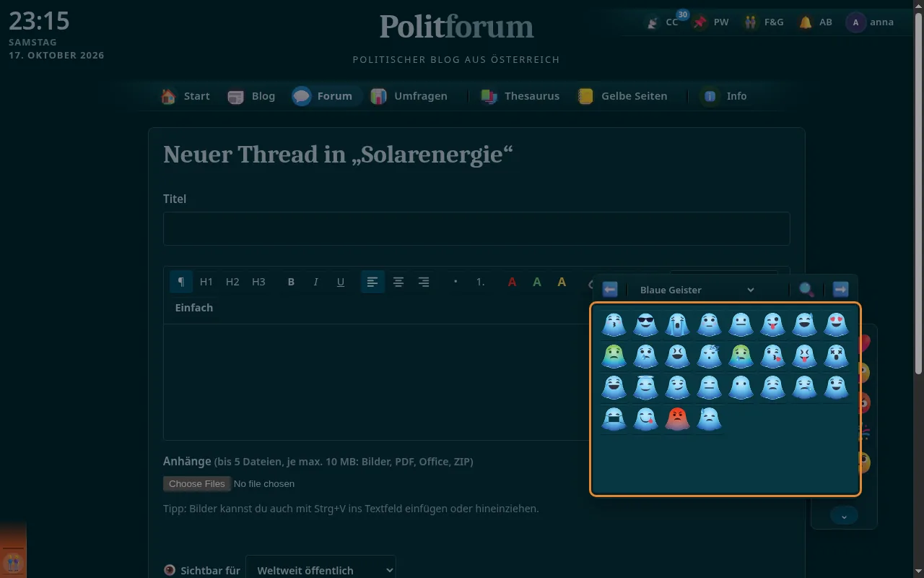Open the CC shortcut with badge 30
Viewport: 924px width, 578px height.
tap(663, 22)
